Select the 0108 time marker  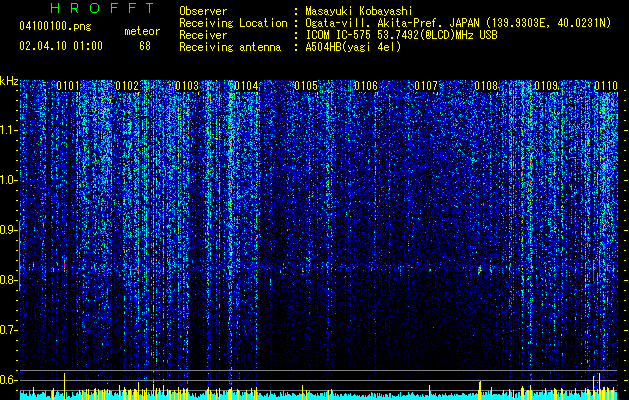pos(486,86)
